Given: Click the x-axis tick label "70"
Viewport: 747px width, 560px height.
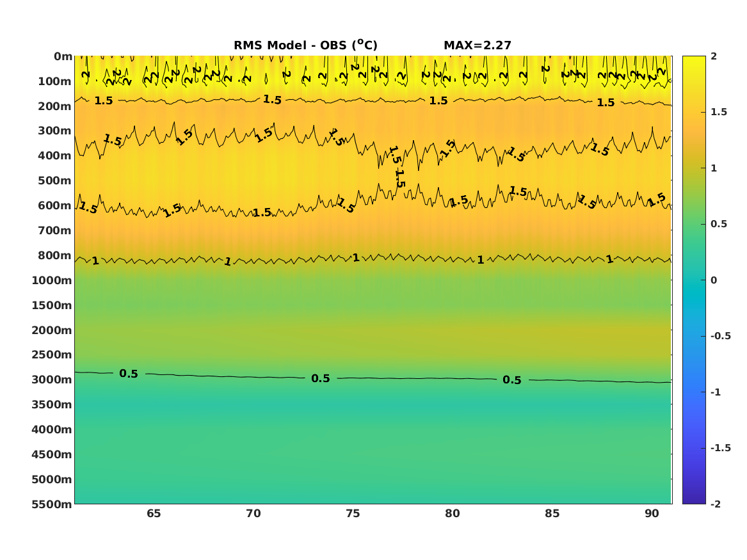Looking at the screenshot, I should coord(253,514).
